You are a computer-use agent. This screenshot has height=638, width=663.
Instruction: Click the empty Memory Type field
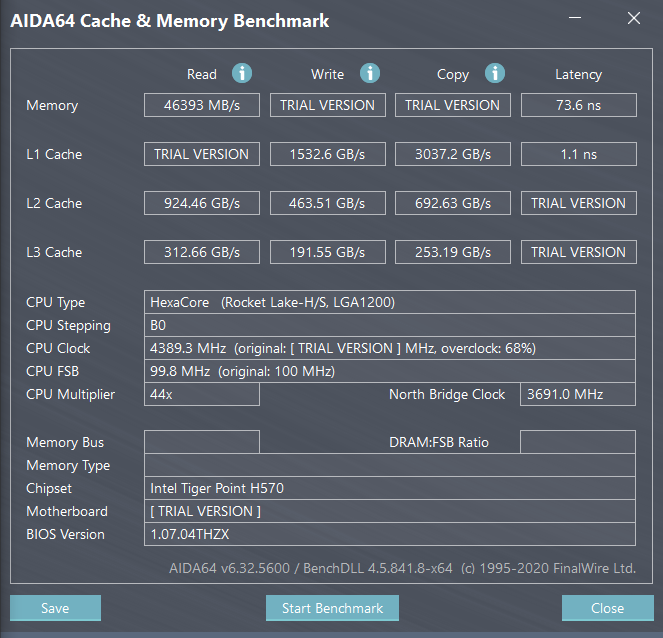click(390, 465)
